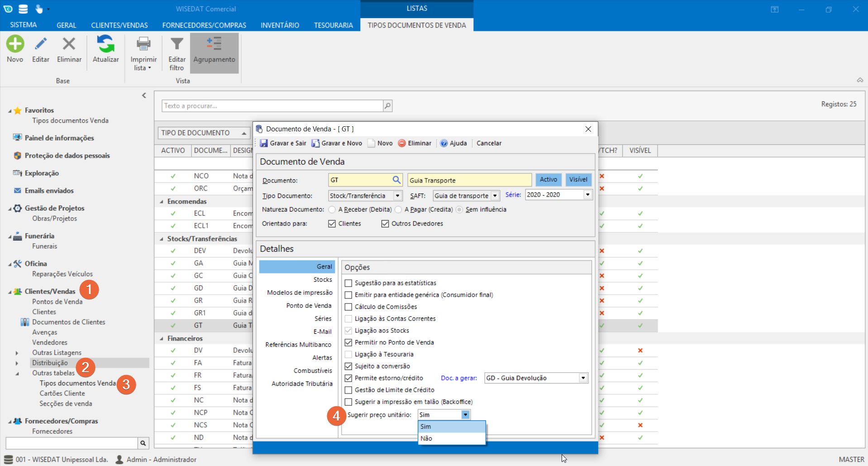Uncheck Permitir no Ponto de Venda
This screenshot has width=868, height=466.
[348, 343]
